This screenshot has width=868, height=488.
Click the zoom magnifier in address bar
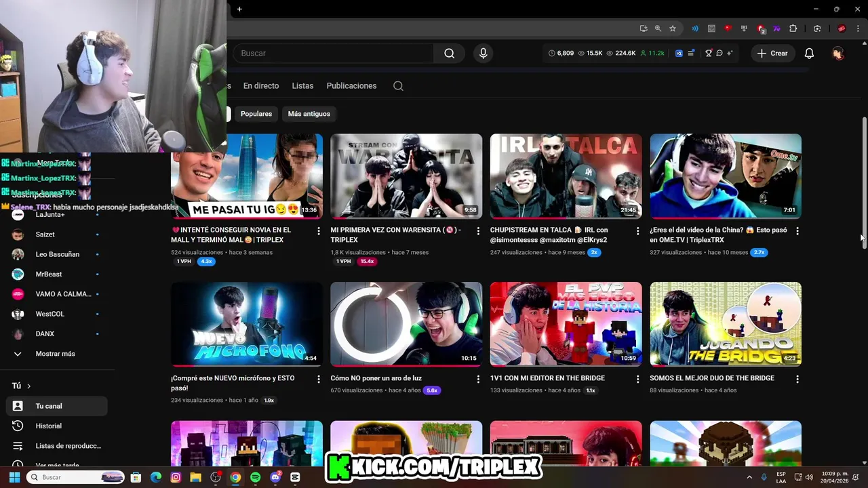coord(658,28)
